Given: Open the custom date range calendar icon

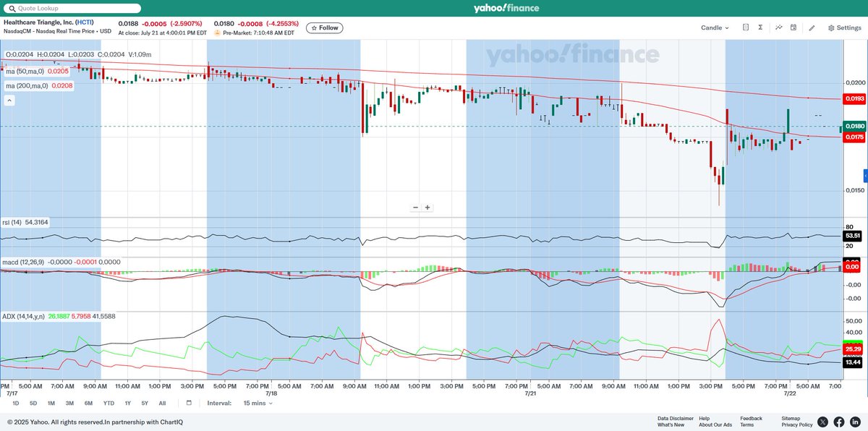Looking at the screenshot, I should click(x=190, y=403).
